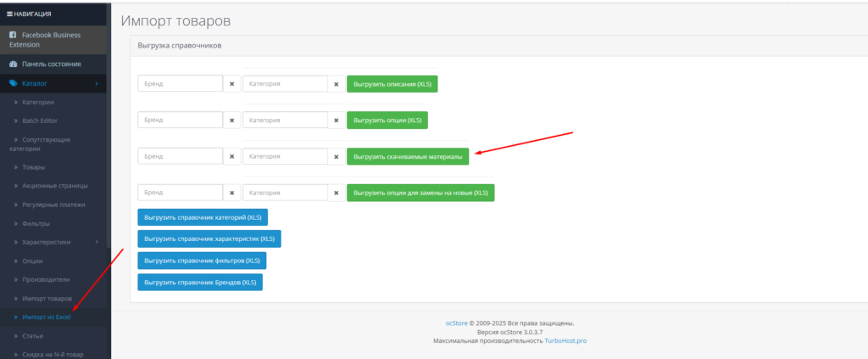Click the tag icon next to Каталог
Image resolution: width=868 pixels, height=359 pixels.
(13, 83)
